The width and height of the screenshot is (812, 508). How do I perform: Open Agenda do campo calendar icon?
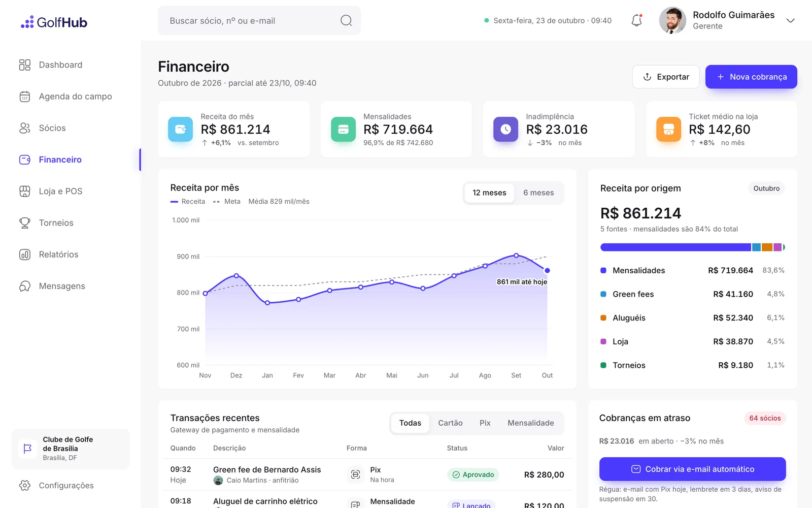coord(25,97)
